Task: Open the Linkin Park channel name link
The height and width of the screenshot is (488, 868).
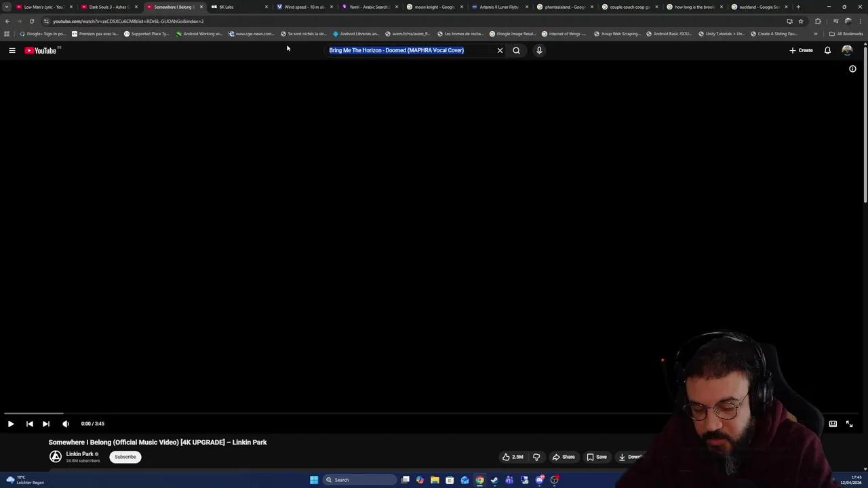Action: point(79,454)
